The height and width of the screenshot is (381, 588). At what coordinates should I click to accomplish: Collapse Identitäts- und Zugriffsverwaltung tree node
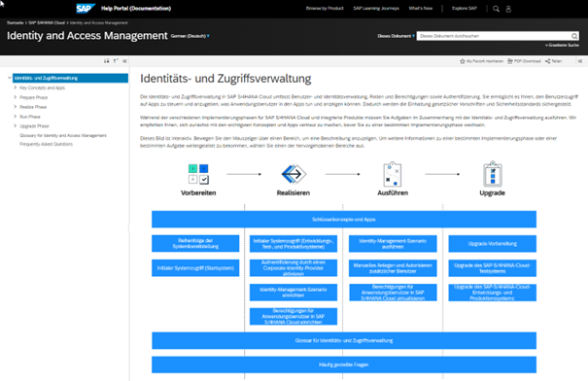tap(10, 78)
